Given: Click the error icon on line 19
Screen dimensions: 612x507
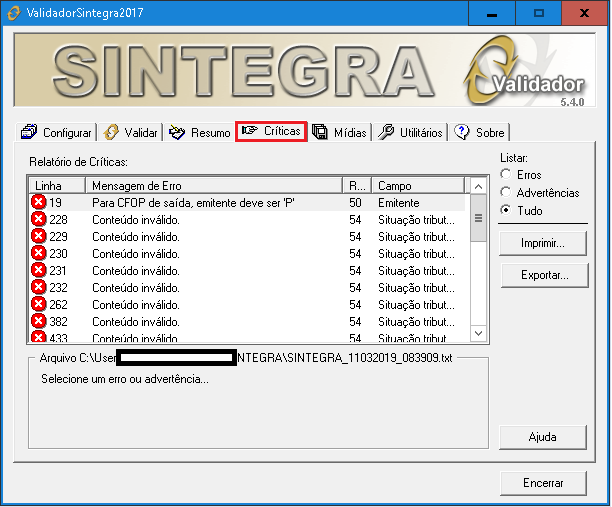Looking at the screenshot, I should coord(39,202).
